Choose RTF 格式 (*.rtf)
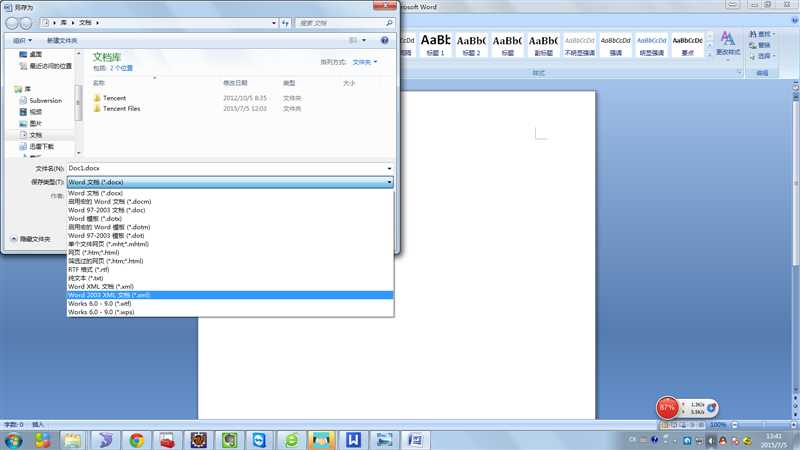Viewport: 800px width, 450px height. (x=230, y=269)
